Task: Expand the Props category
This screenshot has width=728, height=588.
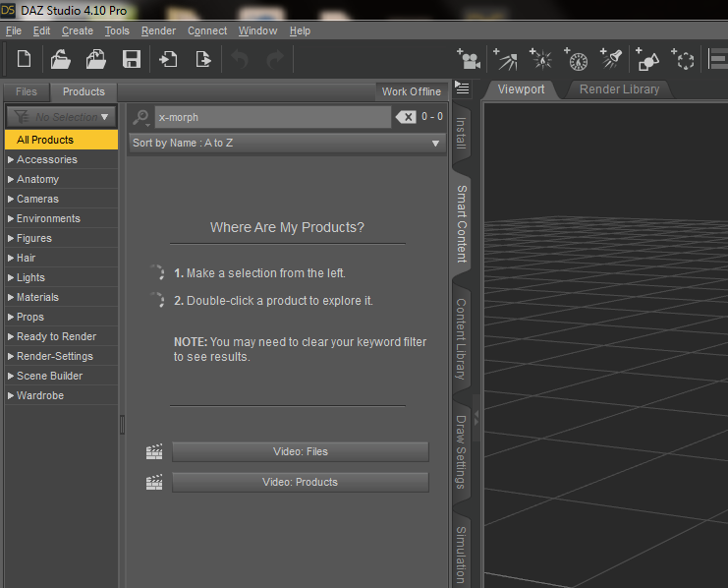Action: 11,317
